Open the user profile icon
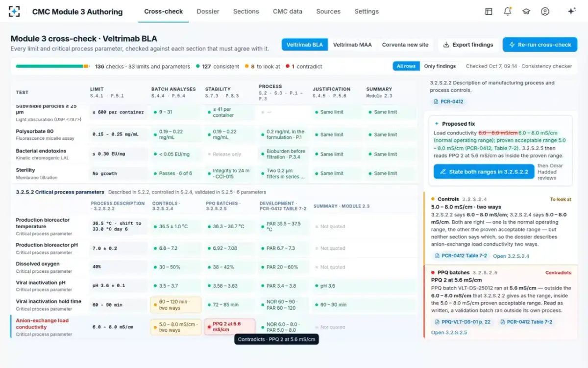Image resolution: width=588 pixels, height=368 pixels. tap(545, 11)
